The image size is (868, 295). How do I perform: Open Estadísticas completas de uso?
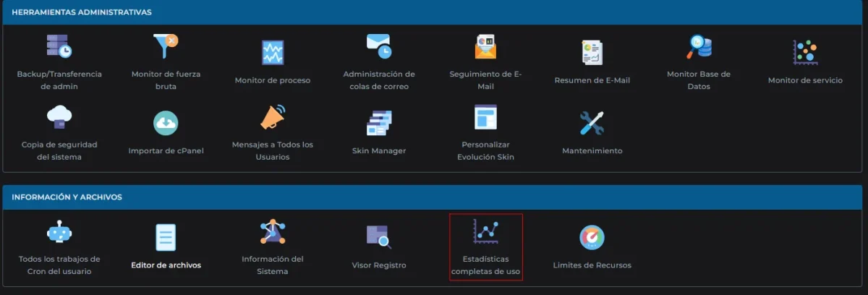coord(485,247)
